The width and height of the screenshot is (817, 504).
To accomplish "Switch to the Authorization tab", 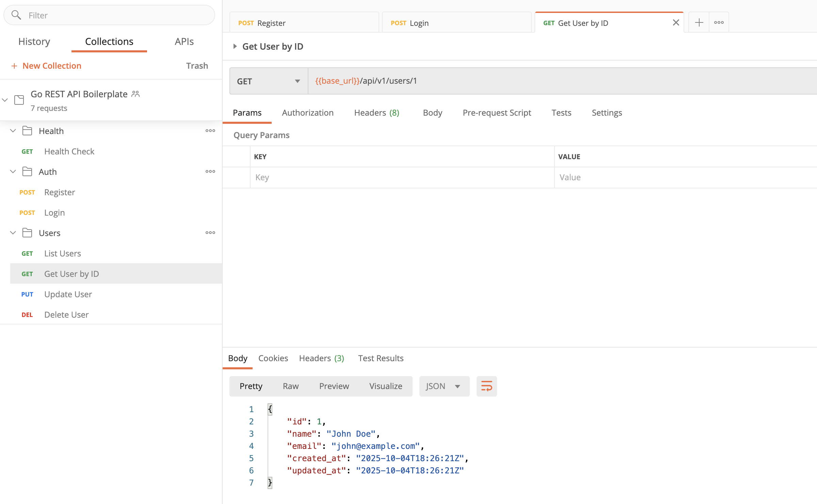I will (307, 113).
